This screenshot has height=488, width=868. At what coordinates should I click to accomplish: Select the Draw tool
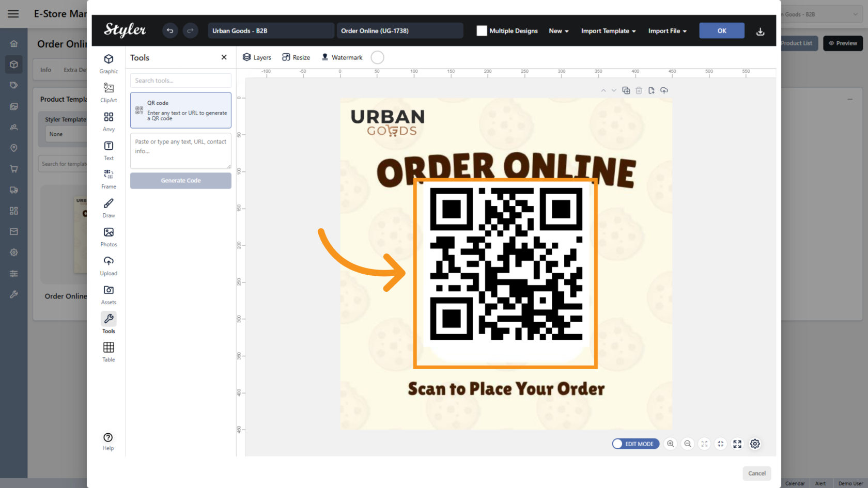109,208
